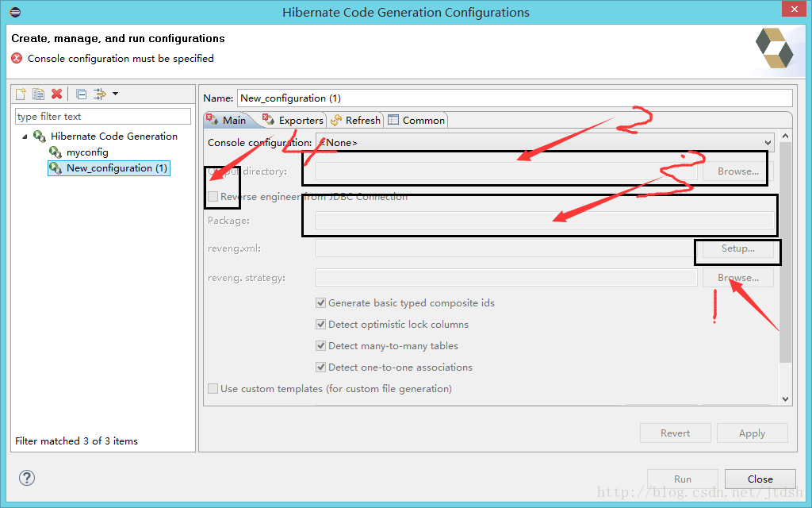Click the 'Filter matched 3 of 3 items' text
Image resolution: width=812 pixels, height=508 pixels.
(77, 441)
